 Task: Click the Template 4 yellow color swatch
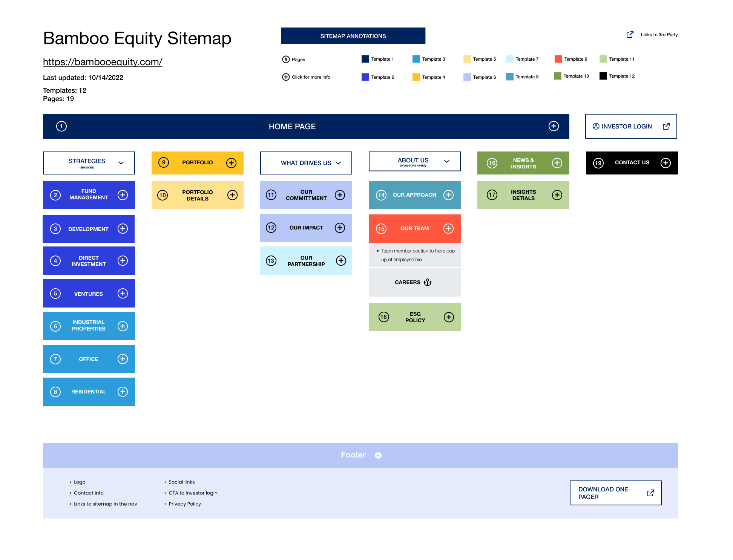coord(416,77)
